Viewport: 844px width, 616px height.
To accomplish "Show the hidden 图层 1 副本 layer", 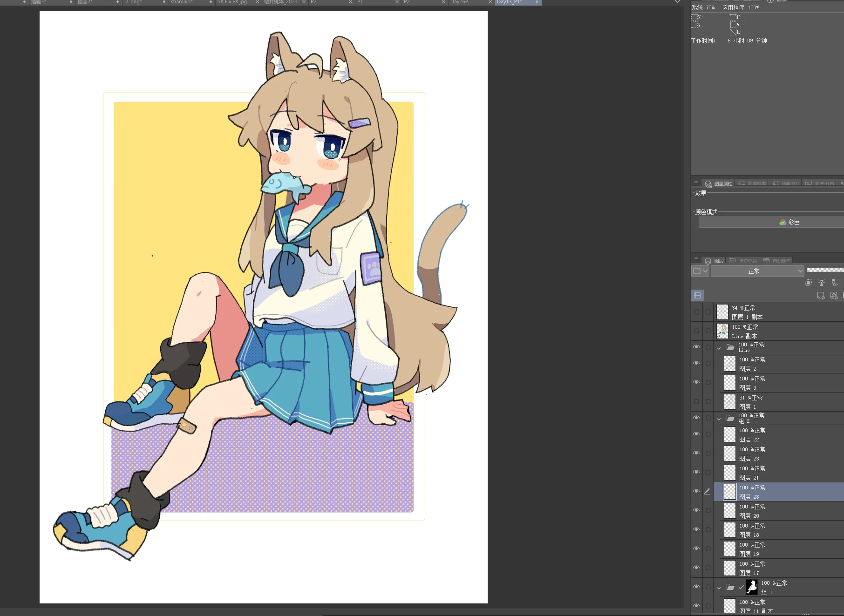I will [696, 312].
